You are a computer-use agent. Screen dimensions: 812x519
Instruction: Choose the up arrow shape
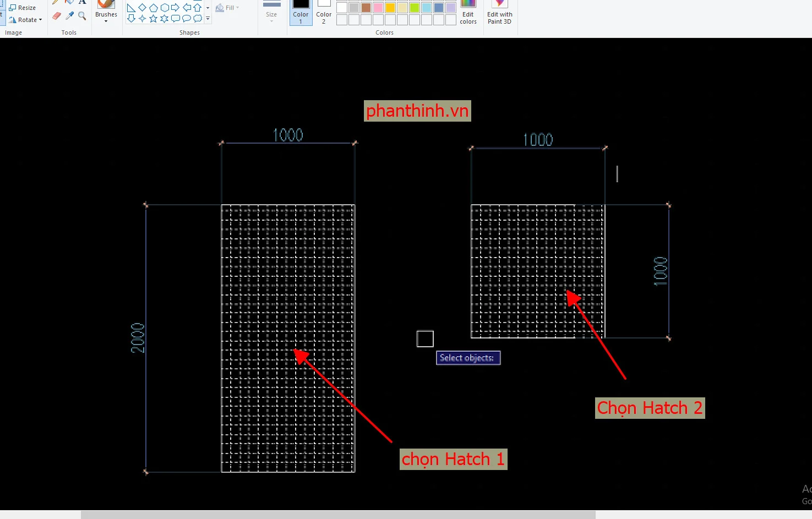(197, 8)
